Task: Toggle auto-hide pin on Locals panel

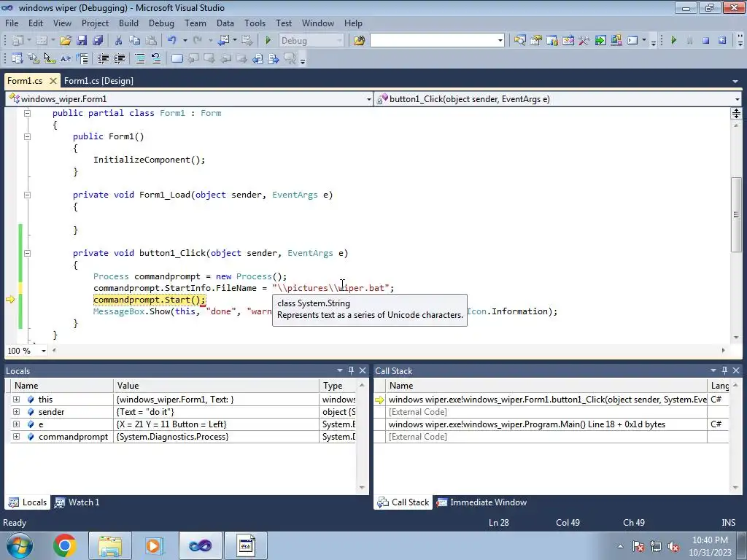Action: pyautogui.click(x=351, y=370)
